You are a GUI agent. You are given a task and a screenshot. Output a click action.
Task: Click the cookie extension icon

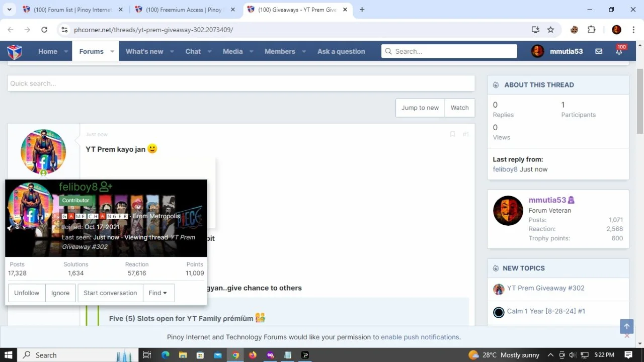pyautogui.click(x=574, y=30)
